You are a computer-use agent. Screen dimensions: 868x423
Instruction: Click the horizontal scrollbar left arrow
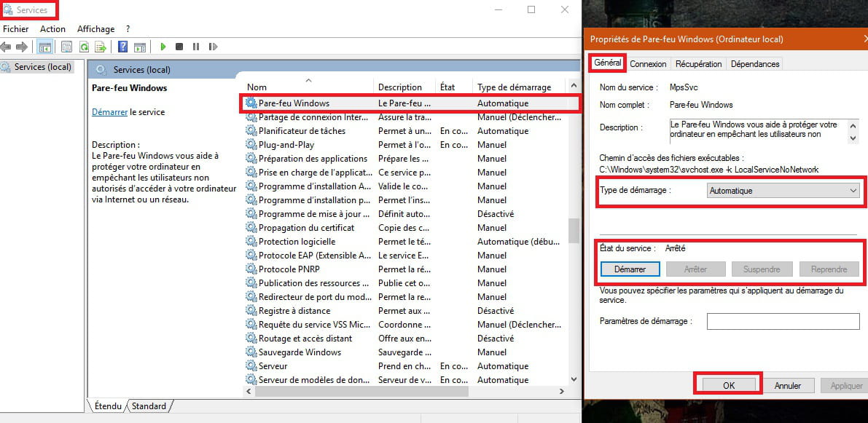[x=249, y=391]
